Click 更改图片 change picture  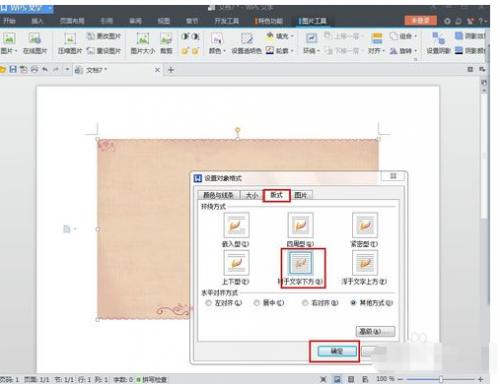pos(104,36)
